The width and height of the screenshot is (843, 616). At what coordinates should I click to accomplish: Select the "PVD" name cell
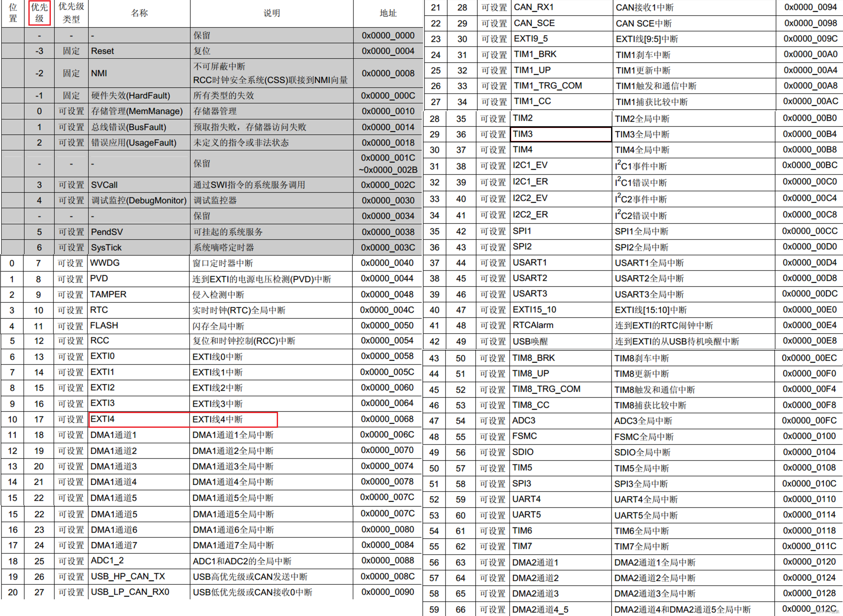click(139, 279)
